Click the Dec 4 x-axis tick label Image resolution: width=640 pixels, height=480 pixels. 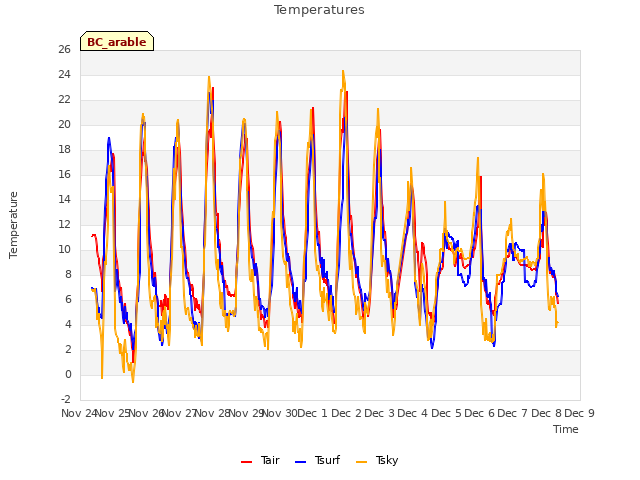point(413,413)
